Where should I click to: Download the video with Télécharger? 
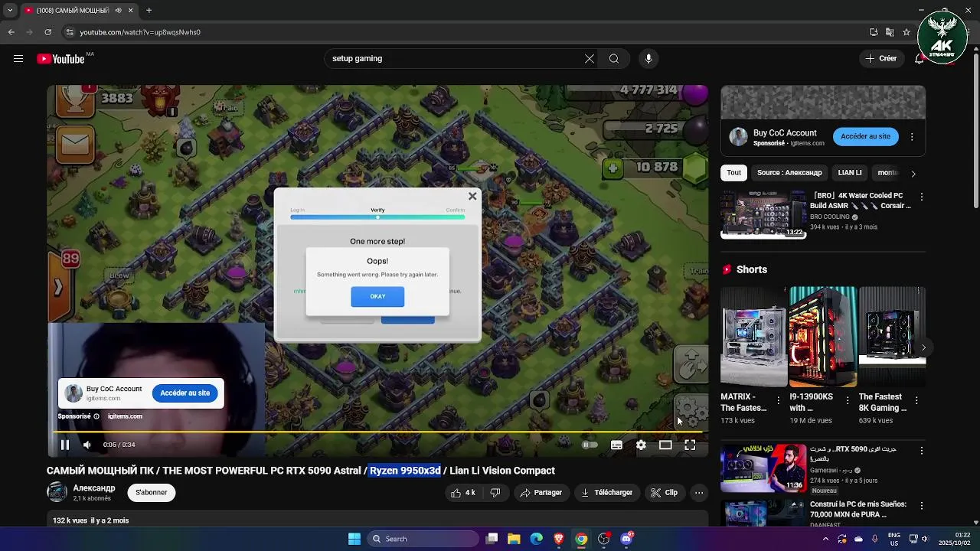point(606,493)
